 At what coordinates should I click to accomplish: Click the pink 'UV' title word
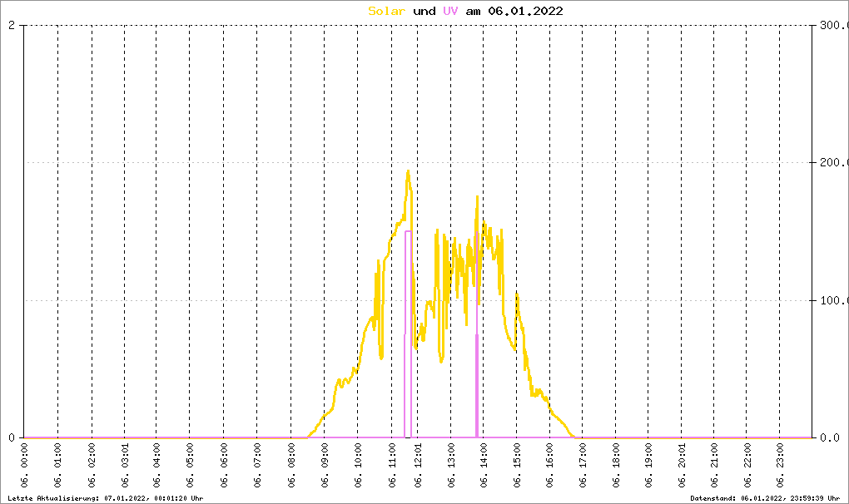[450, 11]
